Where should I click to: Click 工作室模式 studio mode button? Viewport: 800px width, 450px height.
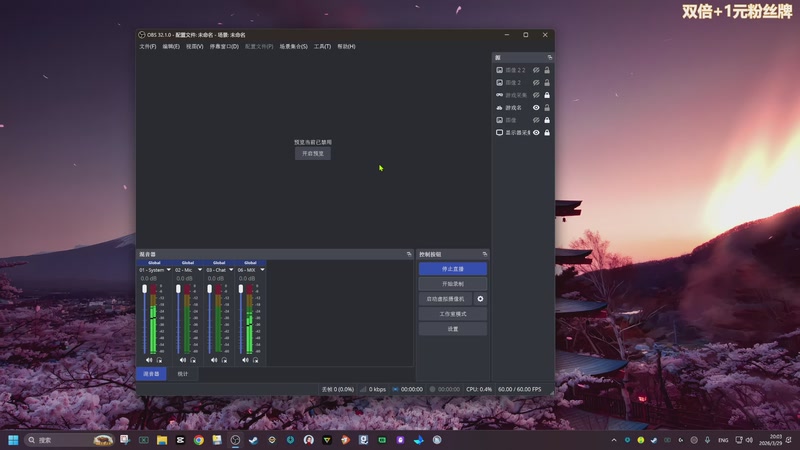(x=453, y=314)
